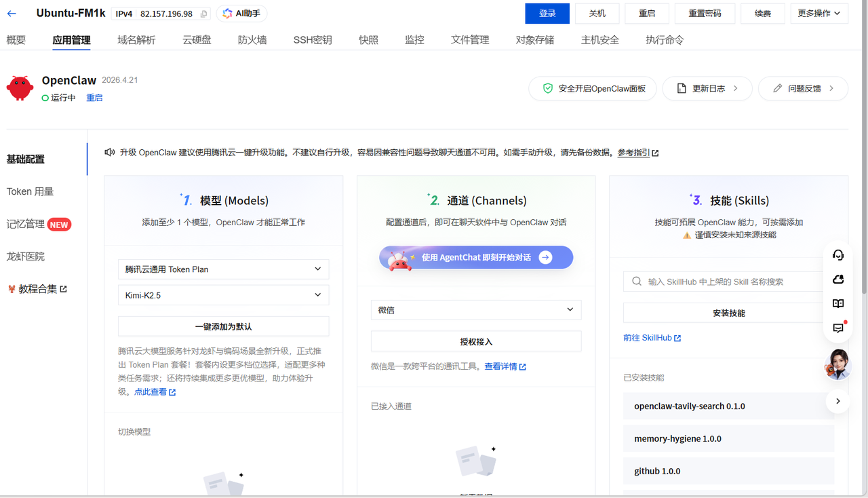This screenshot has height=498, width=868.
Task: Click the 重置密码 button
Action: [705, 14]
